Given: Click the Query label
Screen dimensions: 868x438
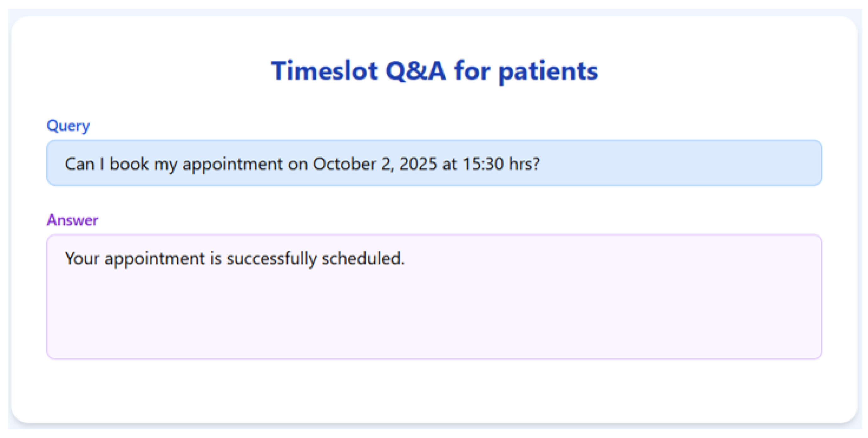Looking at the screenshot, I should point(68,126).
